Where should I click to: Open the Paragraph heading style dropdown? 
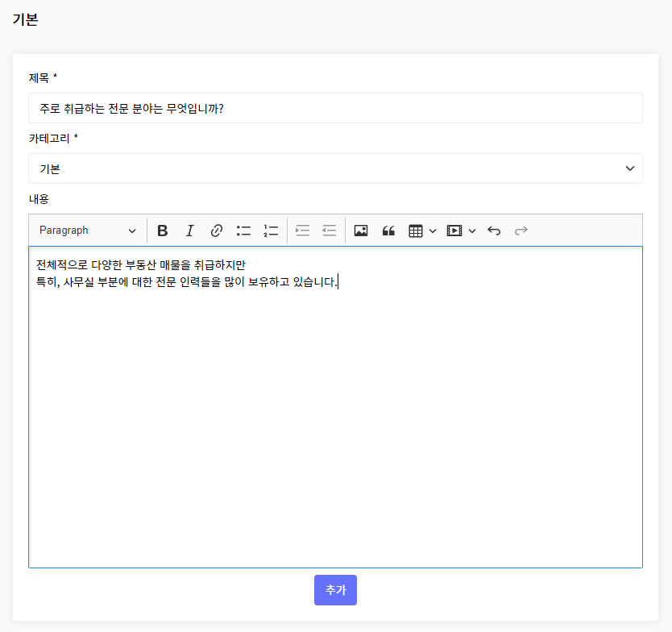click(x=87, y=231)
